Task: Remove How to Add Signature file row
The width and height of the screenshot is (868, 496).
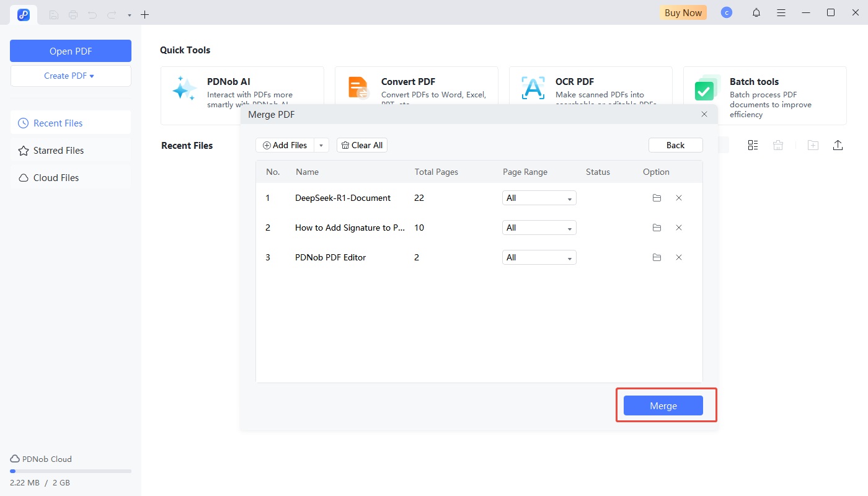Action: point(679,228)
